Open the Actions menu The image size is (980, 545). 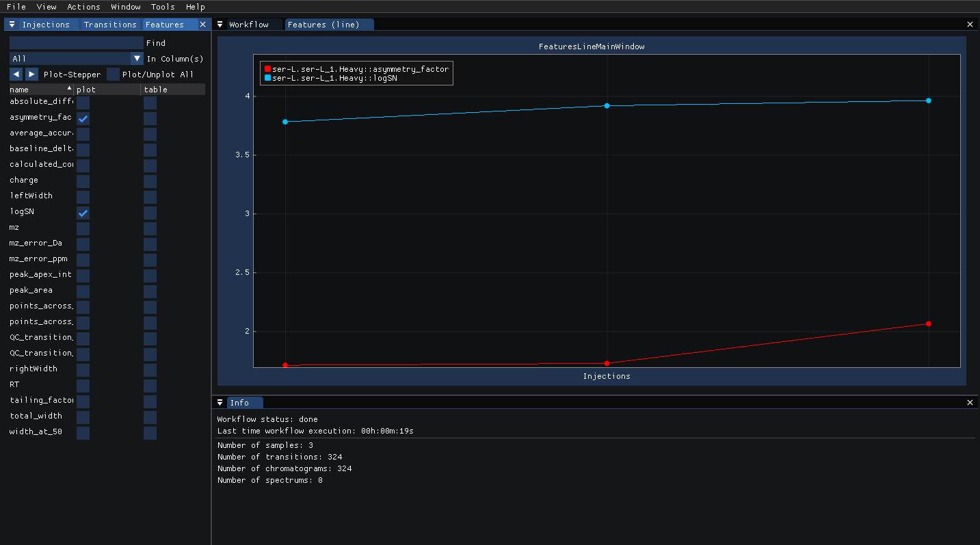83,7
